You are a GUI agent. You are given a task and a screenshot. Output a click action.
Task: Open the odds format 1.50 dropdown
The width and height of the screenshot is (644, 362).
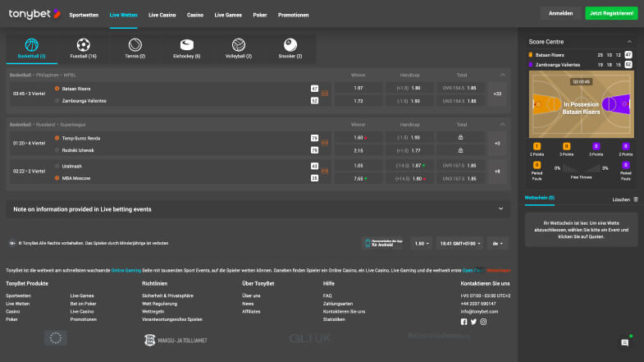pyautogui.click(x=422, y=243)
